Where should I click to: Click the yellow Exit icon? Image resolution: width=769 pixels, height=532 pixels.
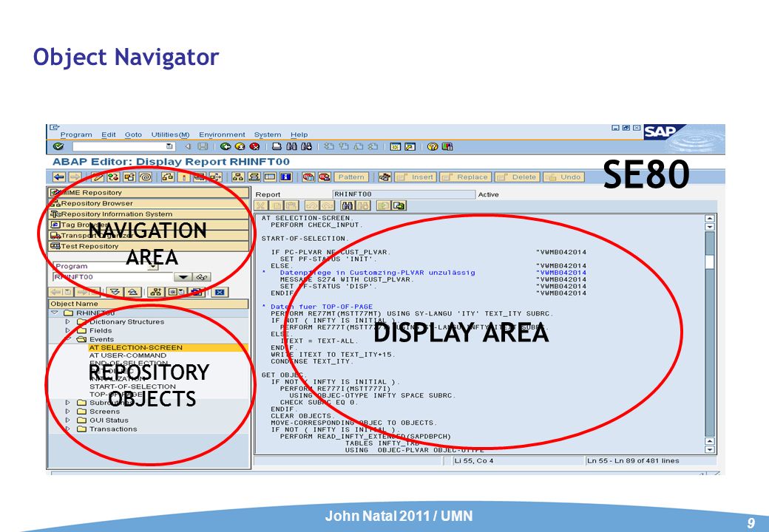pyautogui.click(x=240, y=146)
